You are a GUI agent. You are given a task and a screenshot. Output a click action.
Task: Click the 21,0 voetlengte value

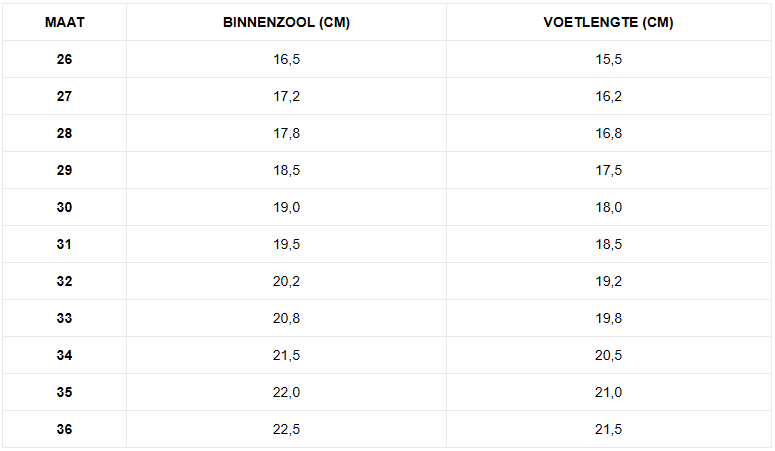[608, 392]
